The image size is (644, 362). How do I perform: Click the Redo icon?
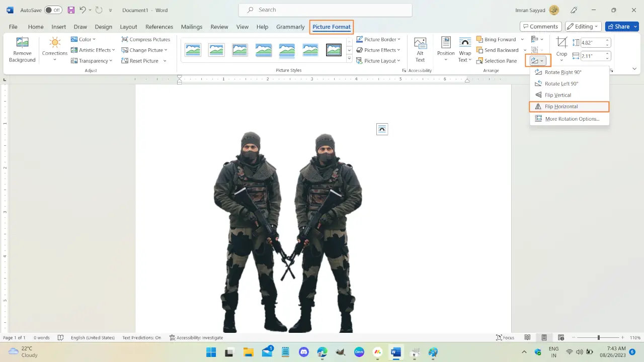point(99,10)
